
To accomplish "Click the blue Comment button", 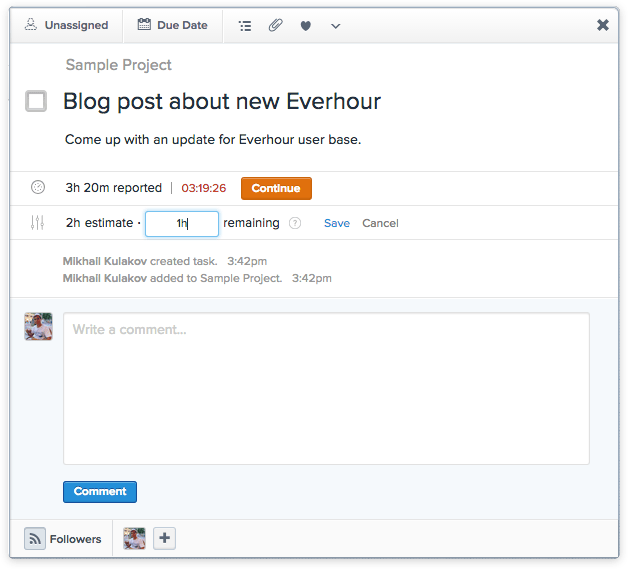I will 100,492.
